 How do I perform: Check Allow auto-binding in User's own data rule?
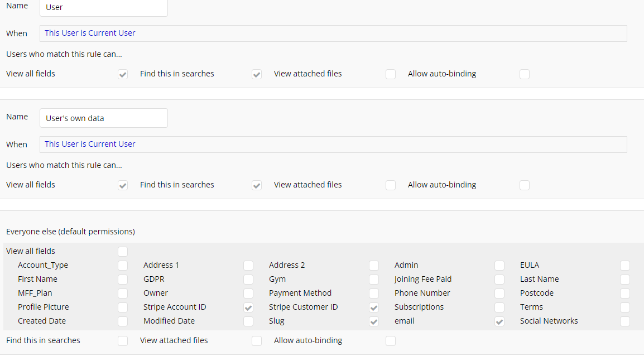tap(525, 185)
